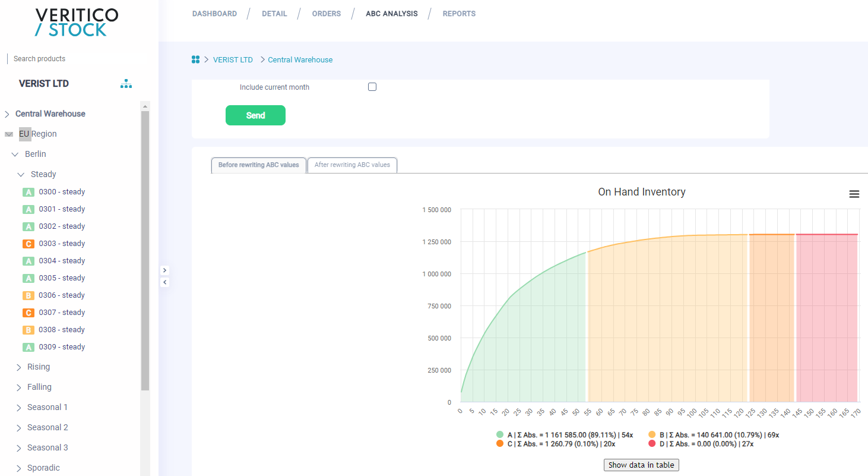Toggle the orange C series legend swatch
Screen dimensions: 868x476
click(500, 444)
